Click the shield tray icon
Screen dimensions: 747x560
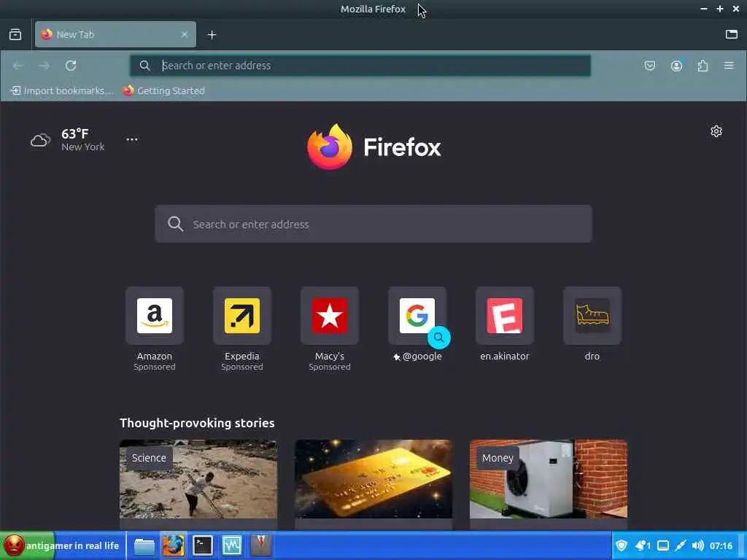coord(622,545)
